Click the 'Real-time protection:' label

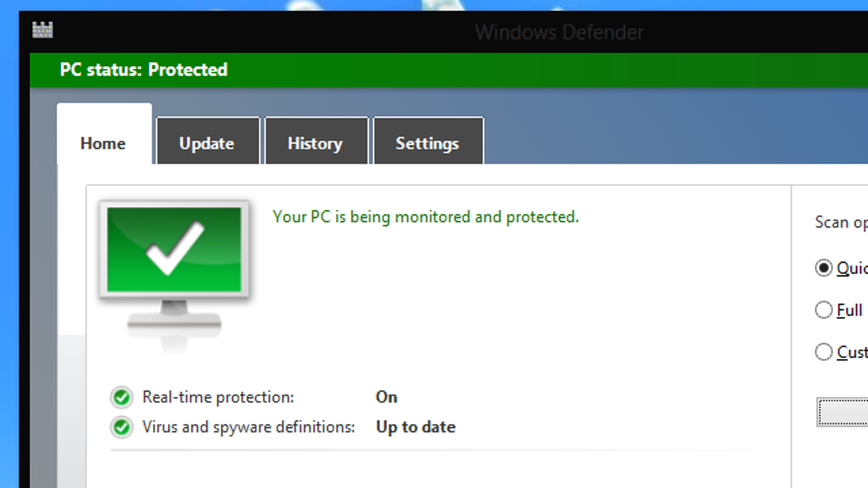pyautogui.click(x=218, y=397)
